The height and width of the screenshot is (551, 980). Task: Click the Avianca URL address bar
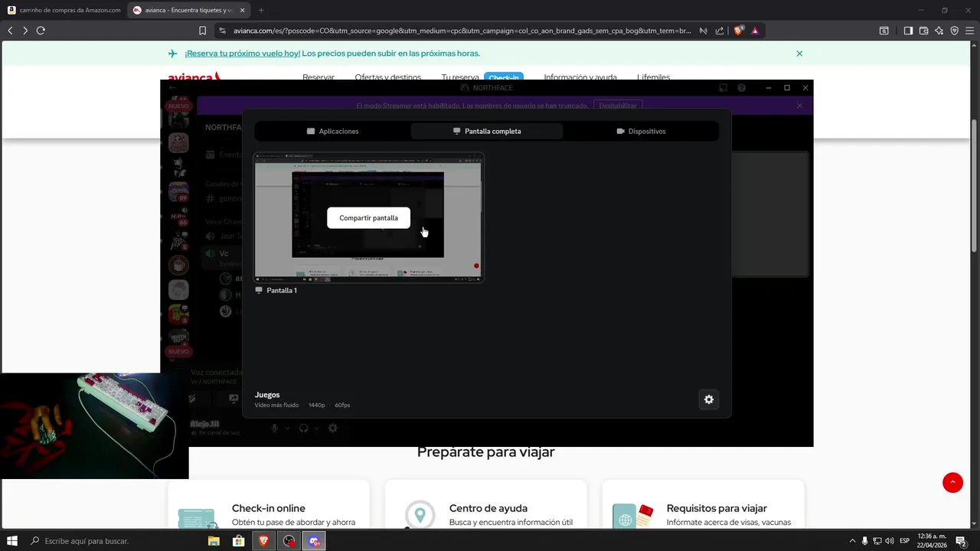click(462, 31)
